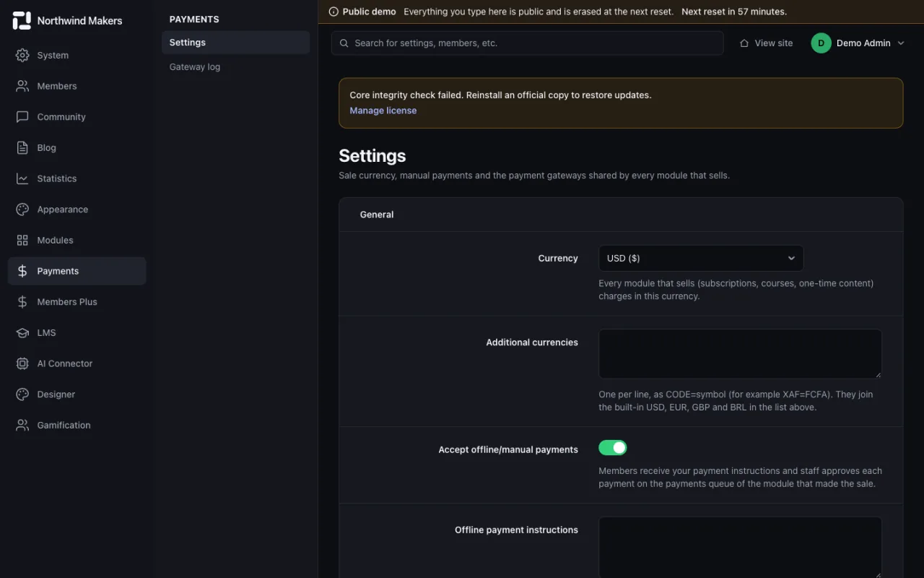The height and width of the screenshot is (578, 924).
Task: Click the Northwind Makers logo icon
Action: point(22,20)
